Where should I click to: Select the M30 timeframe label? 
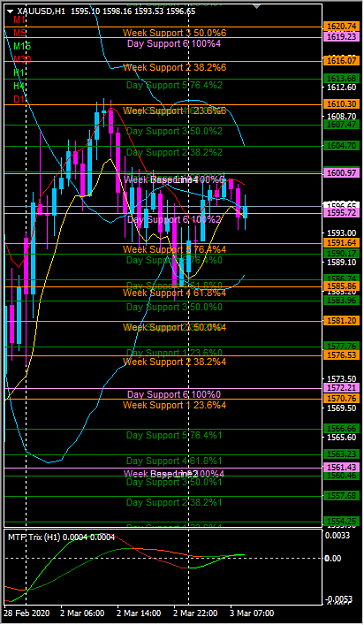(22, 59)
